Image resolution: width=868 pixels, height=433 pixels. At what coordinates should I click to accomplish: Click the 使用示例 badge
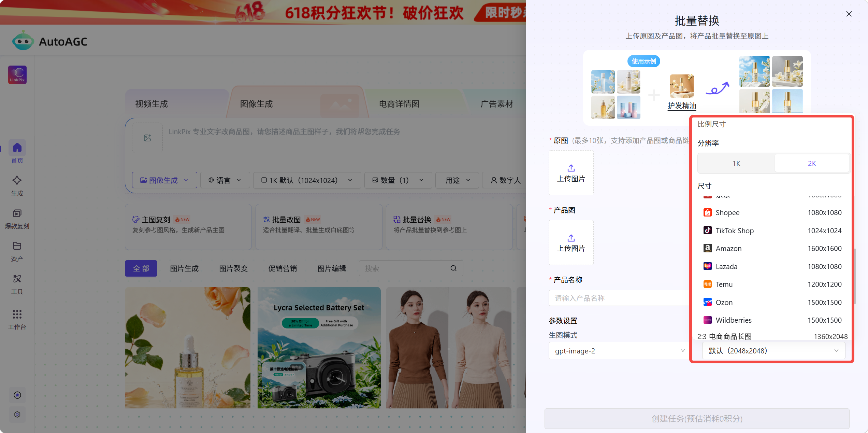pyautogui.click(x=643, y=61)
